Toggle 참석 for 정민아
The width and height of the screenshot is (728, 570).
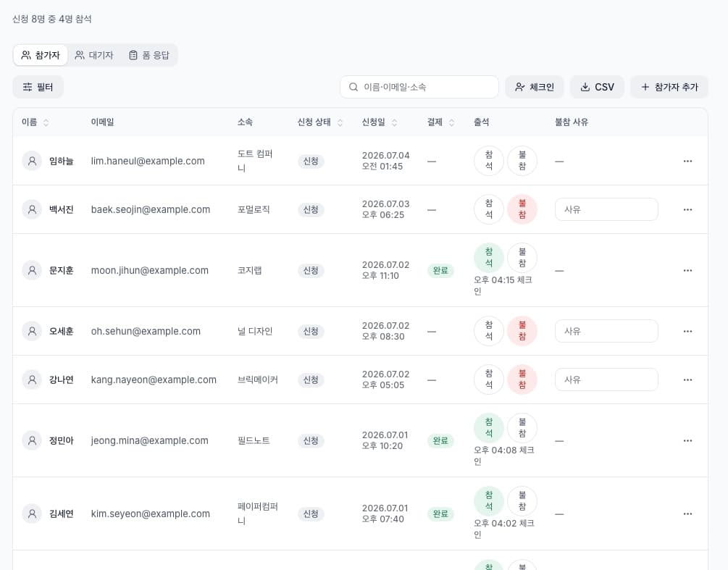click(x=489, y=427)
